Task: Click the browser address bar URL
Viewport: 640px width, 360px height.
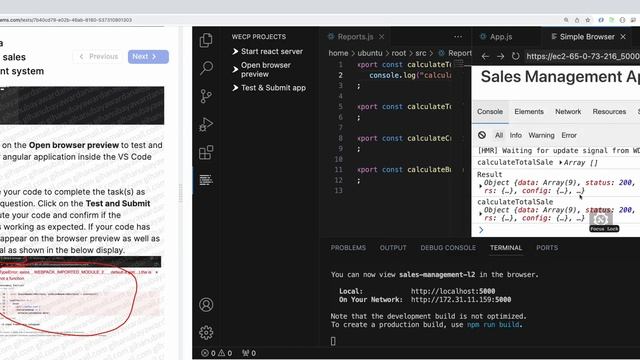Action: point(66,20)
